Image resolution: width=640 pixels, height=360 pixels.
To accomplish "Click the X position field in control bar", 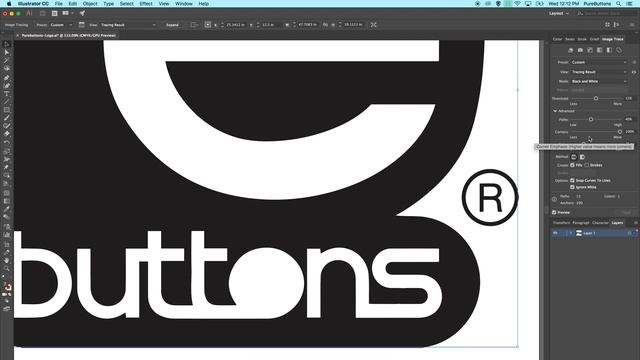I will click(x=236, y=25).
